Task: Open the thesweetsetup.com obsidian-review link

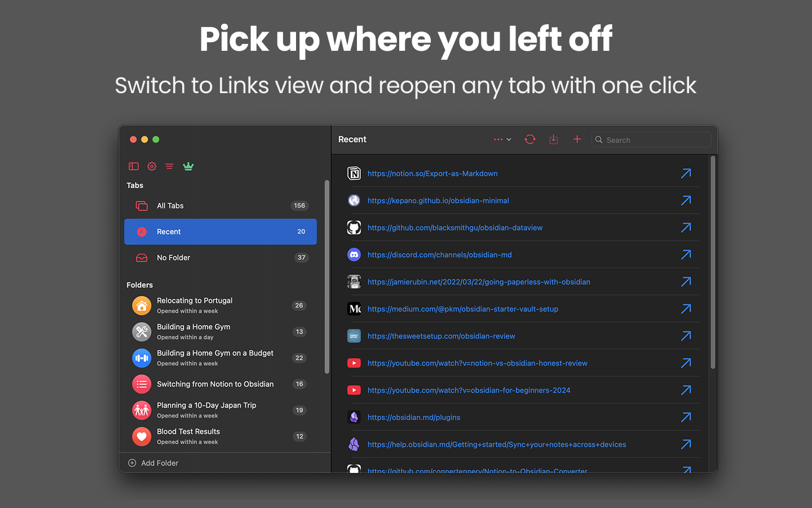Action: click(x=442, y=336)
